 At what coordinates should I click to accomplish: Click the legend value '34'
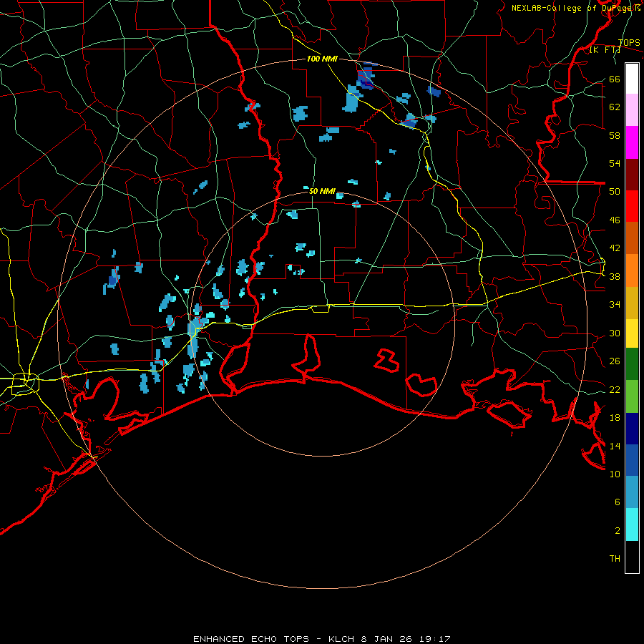615,305
